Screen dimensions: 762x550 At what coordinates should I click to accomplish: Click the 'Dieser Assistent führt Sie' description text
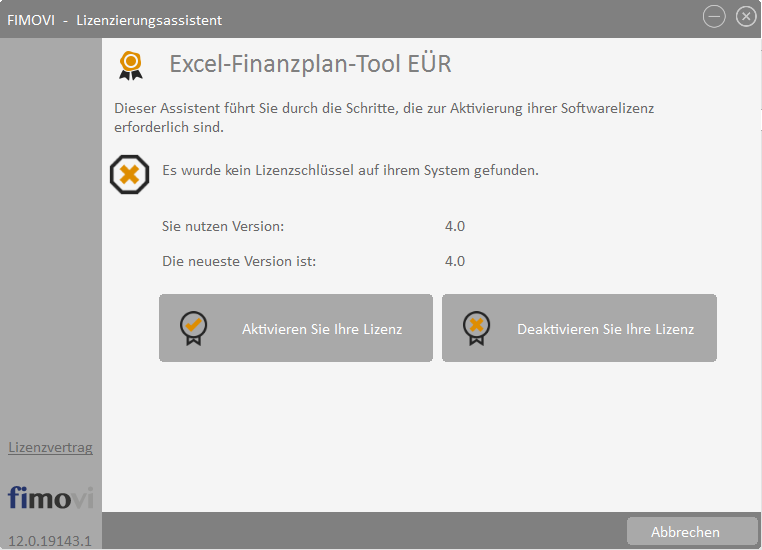[x=384, y=118]
